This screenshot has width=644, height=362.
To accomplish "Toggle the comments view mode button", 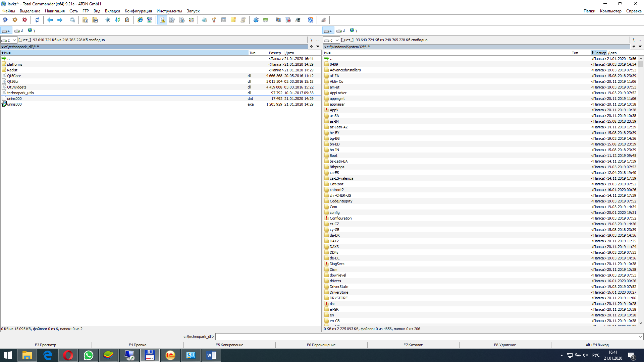I will 182,20.
